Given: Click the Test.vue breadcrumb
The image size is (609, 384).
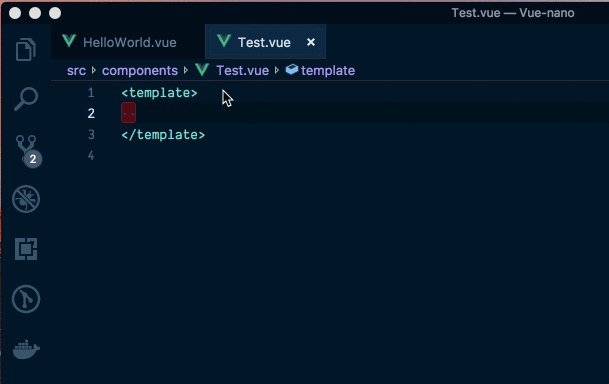Looking at the screenshot, I should pyautogui.click(x=242, y=71).
